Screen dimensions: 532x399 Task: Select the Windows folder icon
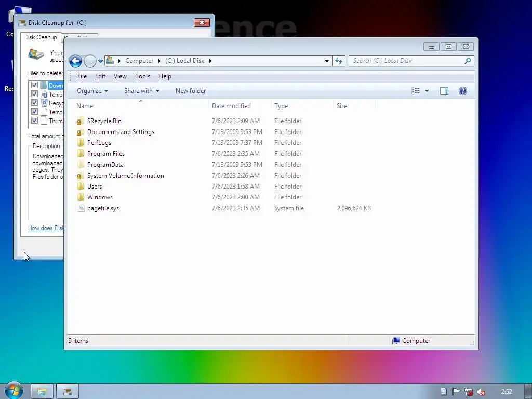click(81, 197)
